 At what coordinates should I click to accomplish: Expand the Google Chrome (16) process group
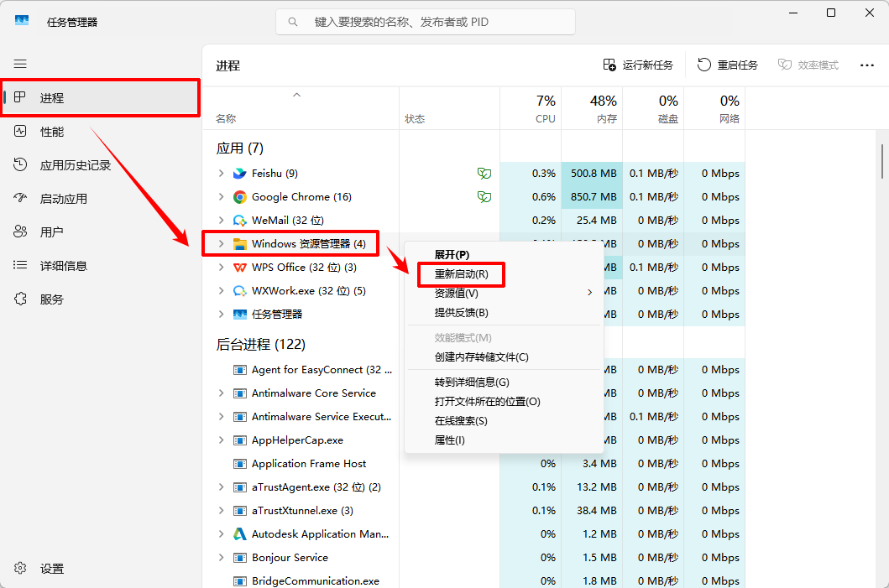click(x=221, y=196)
